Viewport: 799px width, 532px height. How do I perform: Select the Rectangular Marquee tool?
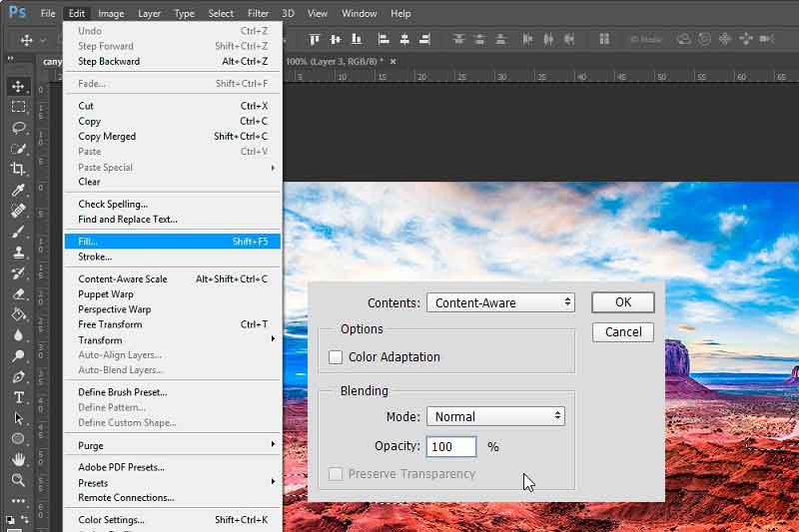pyautogui.click(x=19, y=107)
